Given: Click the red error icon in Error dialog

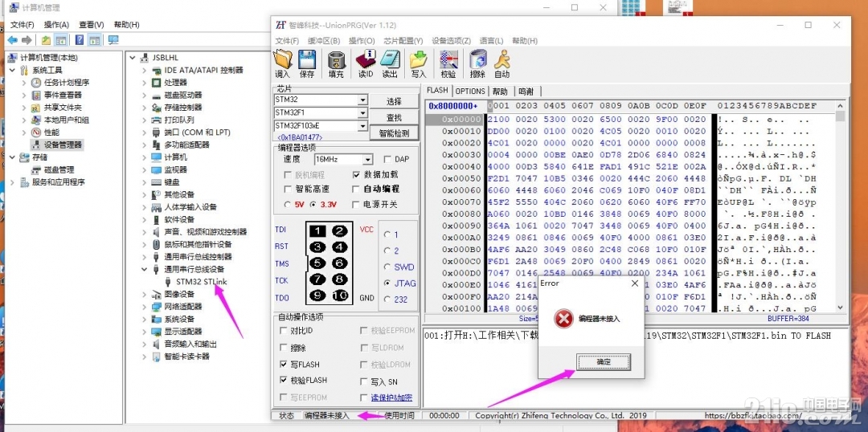Looking at the screenshot, I should click(563, 319).
